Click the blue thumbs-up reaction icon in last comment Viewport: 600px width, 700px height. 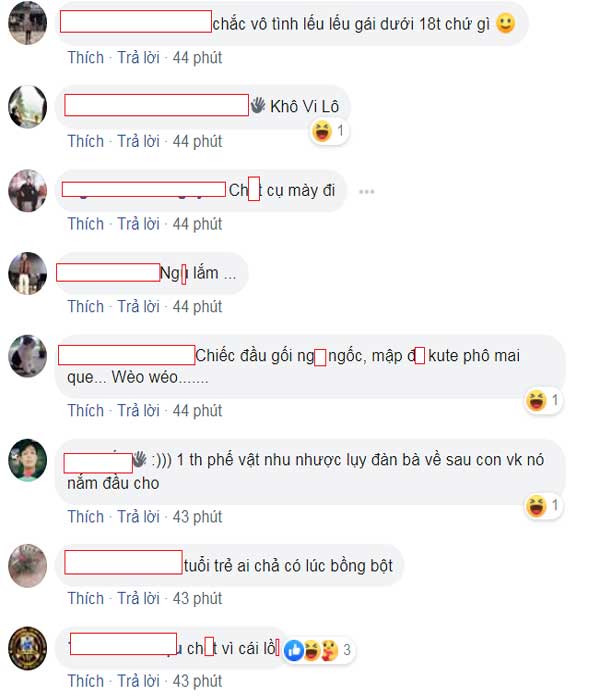pos(294,650)
